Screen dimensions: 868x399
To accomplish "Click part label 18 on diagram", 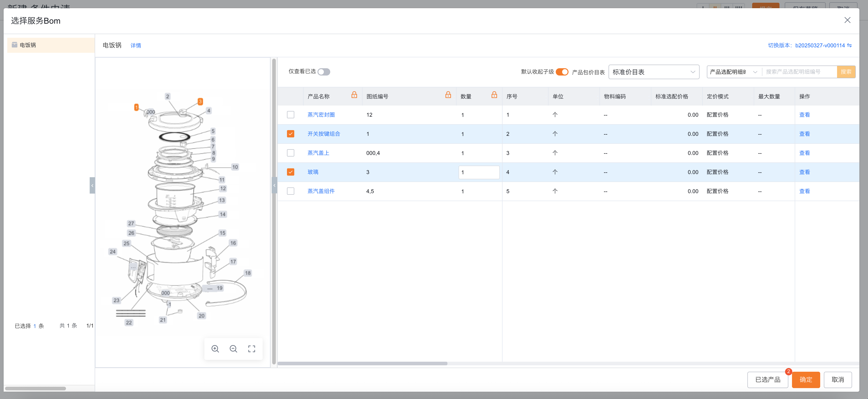I will click(248, 273).
